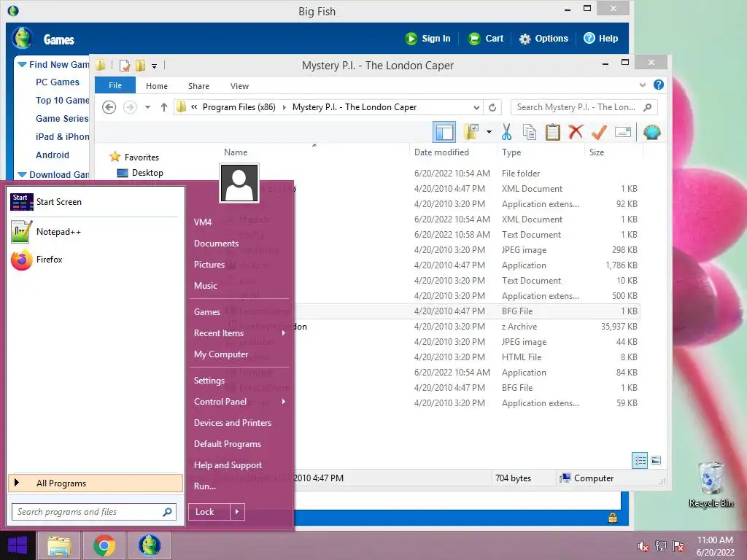Click the Explorer Forward arrow button

130,107
